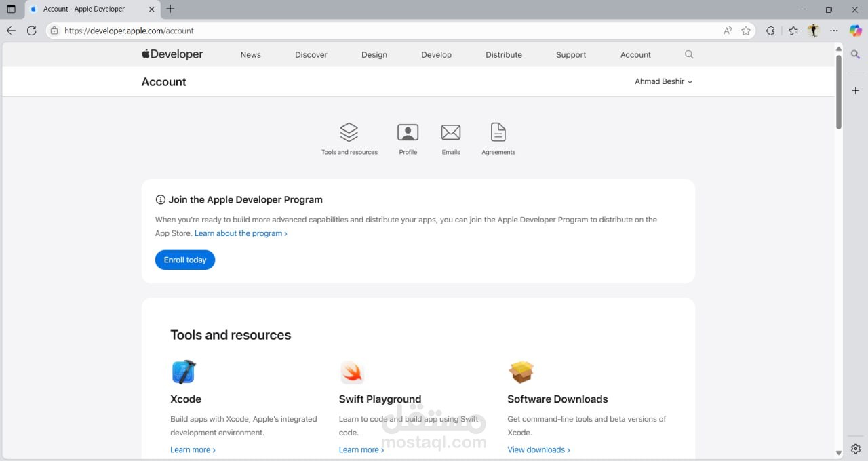Follow Learn about the program link
Image resolution: width=868 pixels, height=461 pixels.
point(241,233)
